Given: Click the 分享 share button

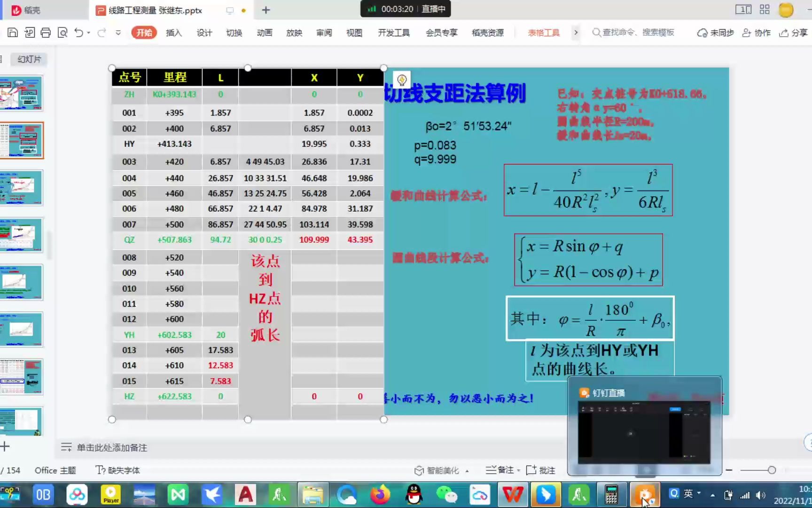Looking at the screenshot, I should [793, 32].
